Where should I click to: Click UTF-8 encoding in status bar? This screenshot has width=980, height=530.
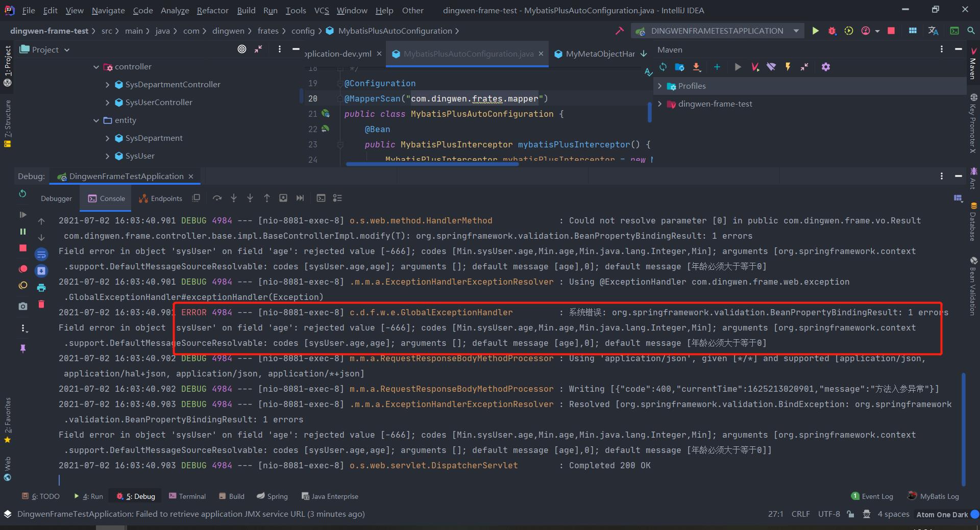[x=829, y=514]
